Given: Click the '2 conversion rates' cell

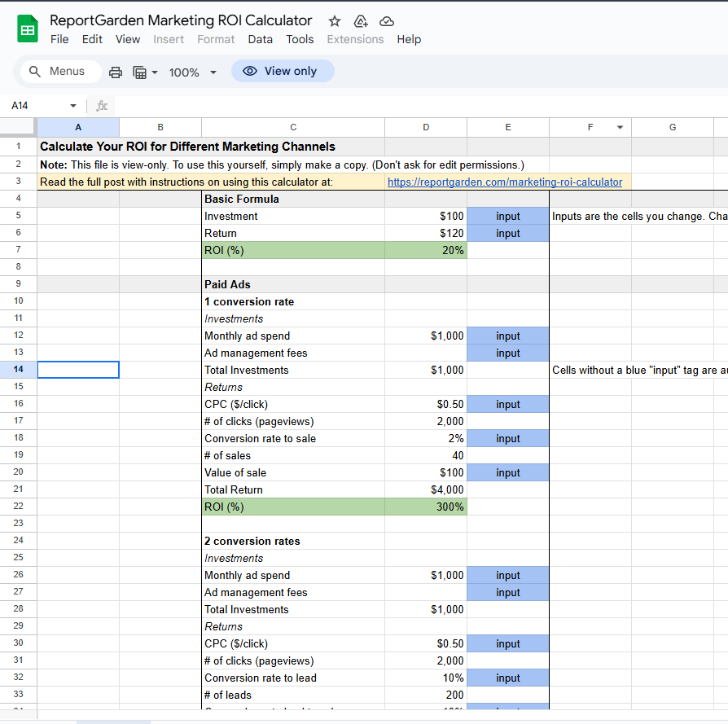Looking at the screenshot, I should coord(293,541).
